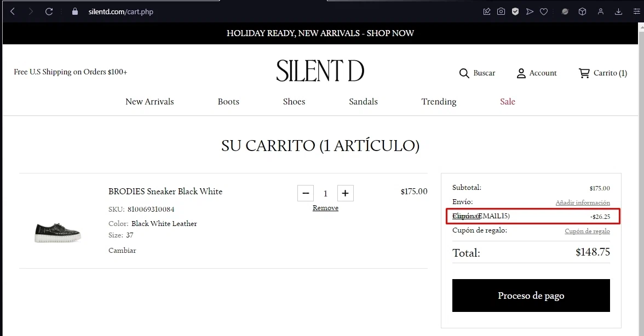Viewport: 644px width, 336px height.
Task: Click the Buscar magnifier icon
Action: 464,73
